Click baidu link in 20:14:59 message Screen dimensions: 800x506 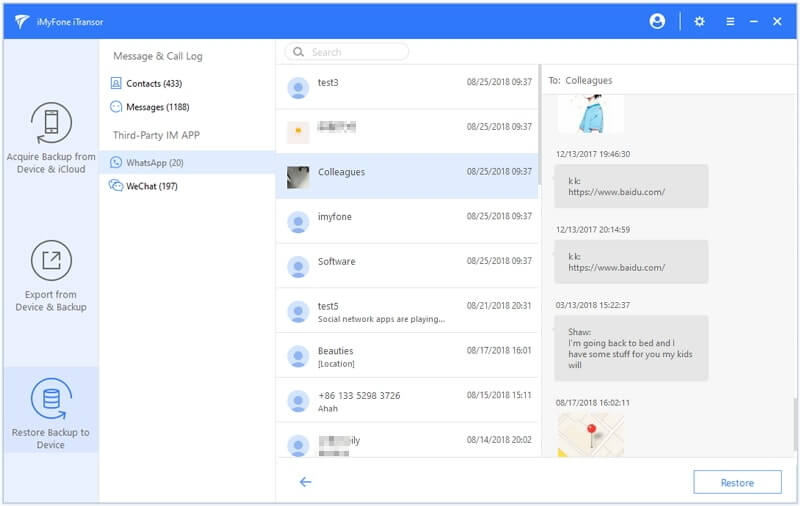pos(616,267)
